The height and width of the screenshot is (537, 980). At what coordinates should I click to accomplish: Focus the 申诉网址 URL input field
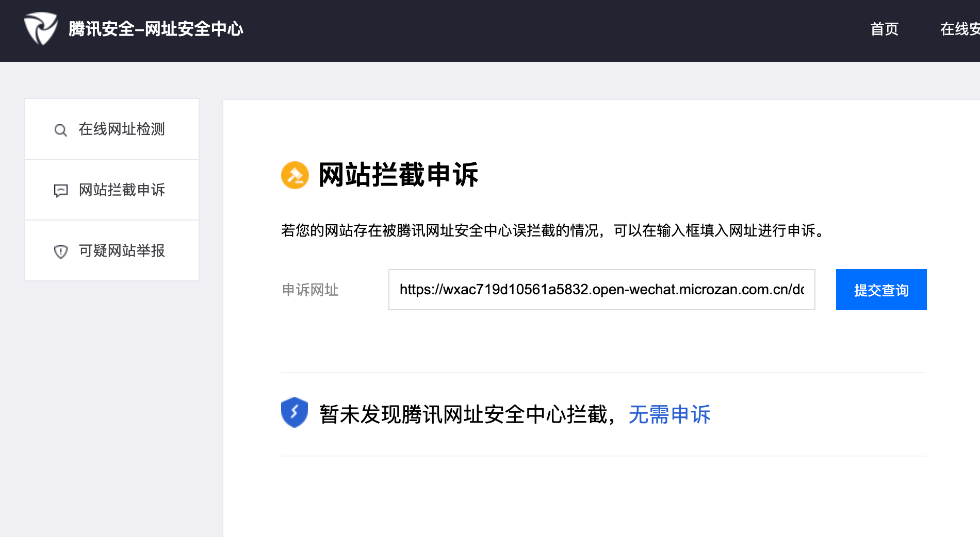pyautogui.click(x=602, y=290)
